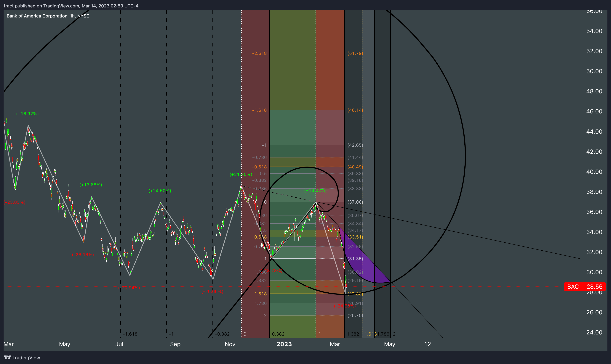Click the green (+24.50%) swing label

point(160,191)
